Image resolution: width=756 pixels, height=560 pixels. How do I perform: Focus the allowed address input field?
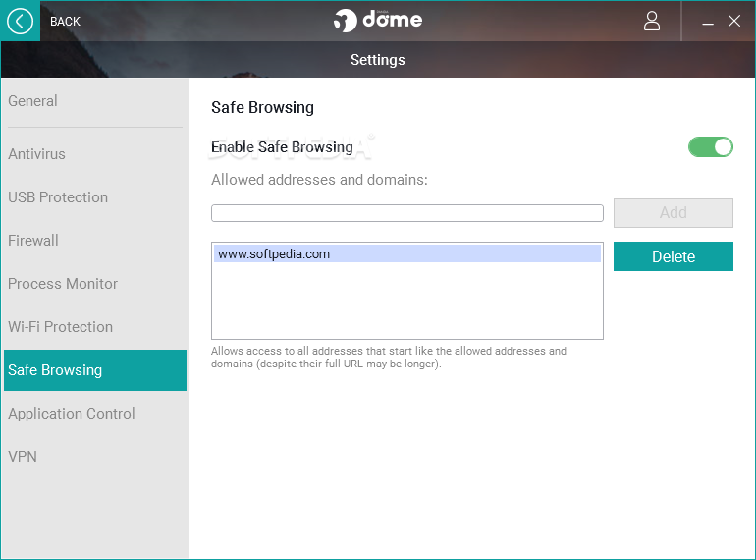(x=406, y=213)
